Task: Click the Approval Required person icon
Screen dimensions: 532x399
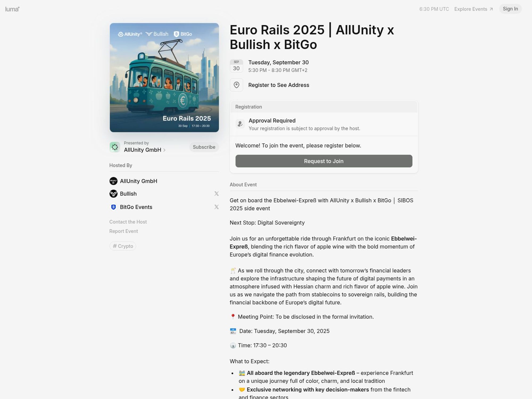Action: [240, 124]
